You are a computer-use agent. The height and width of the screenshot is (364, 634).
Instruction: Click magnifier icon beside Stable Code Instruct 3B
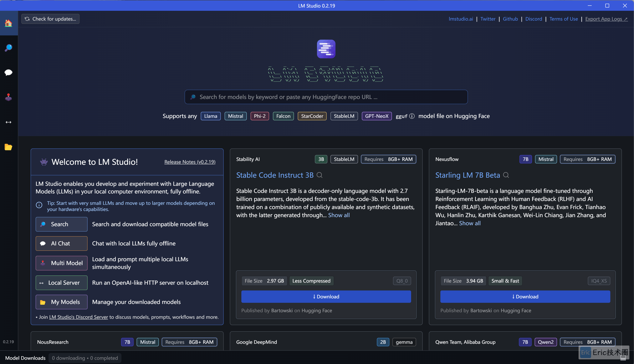tap(320, 175)
